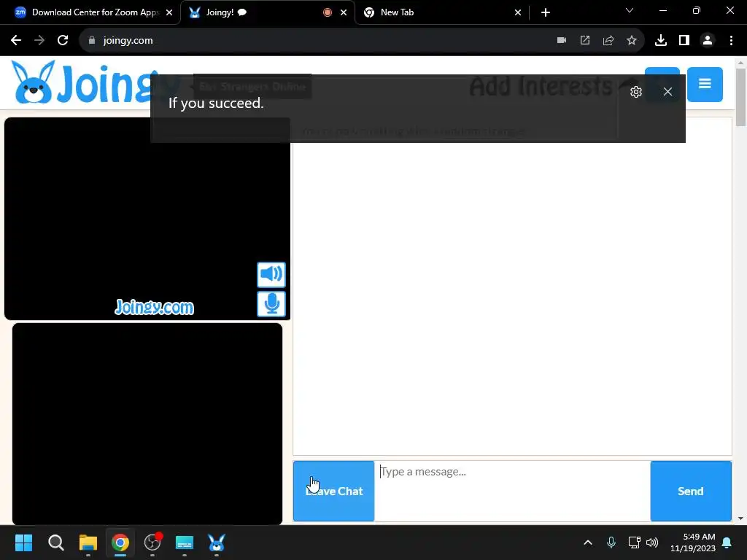This screenshot has width=747, height=560.
Task: Open a new browser tab
Action: (x=546, y=12)
